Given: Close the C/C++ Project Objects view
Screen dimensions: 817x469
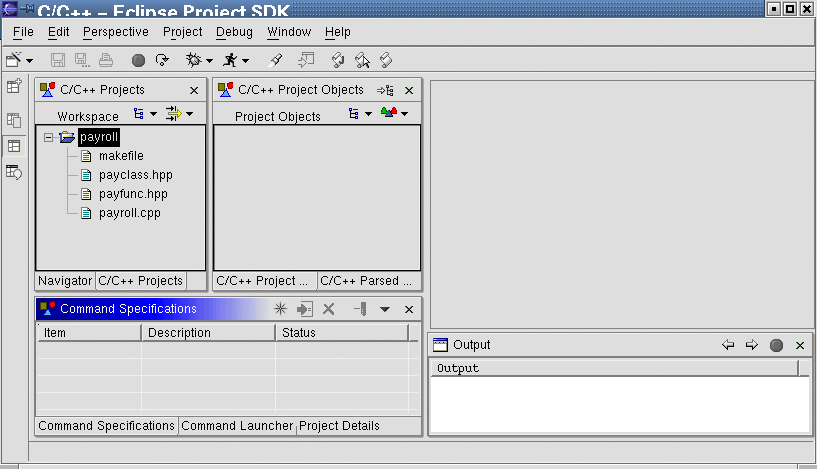Looking at the screenshot, I should [x=409, y=91].
